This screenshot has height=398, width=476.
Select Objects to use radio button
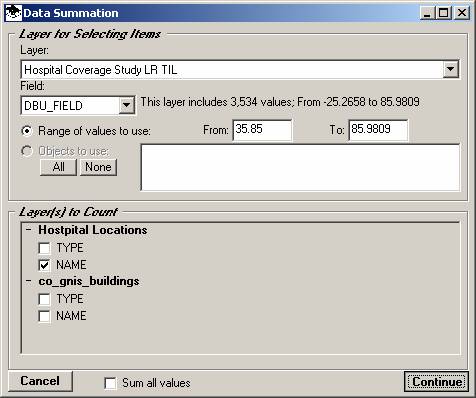tap(27, 151)
